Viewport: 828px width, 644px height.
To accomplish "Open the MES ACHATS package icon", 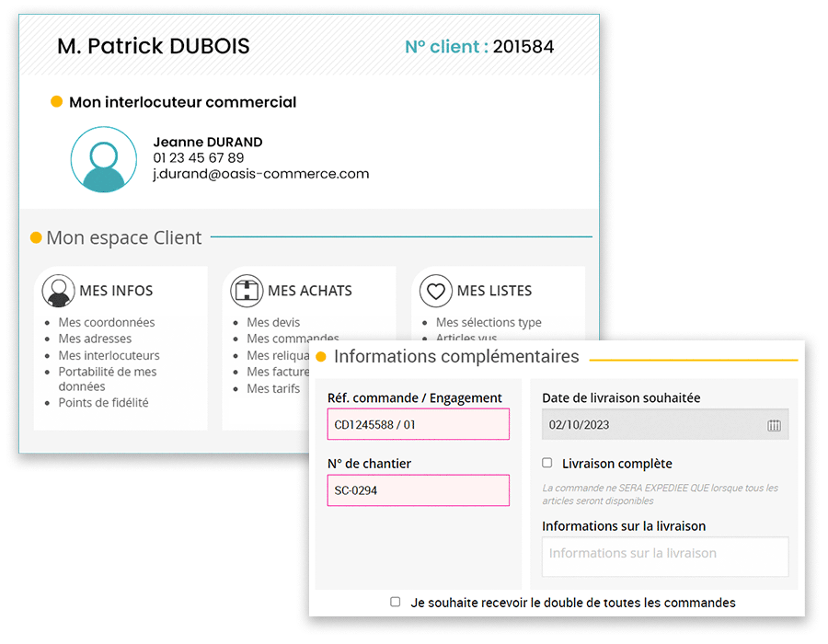I will click(247, 291).
